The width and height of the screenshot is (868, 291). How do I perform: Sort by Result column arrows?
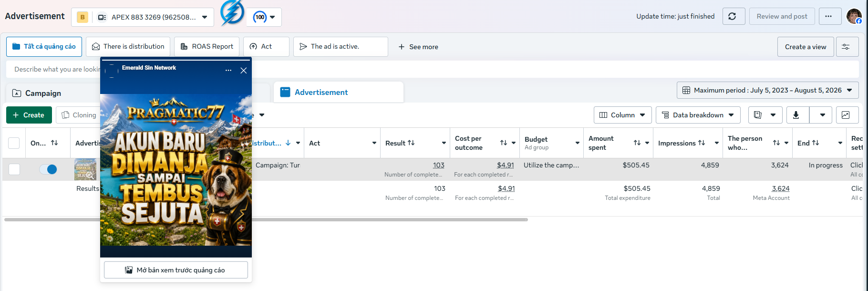(x=411, y=143)
